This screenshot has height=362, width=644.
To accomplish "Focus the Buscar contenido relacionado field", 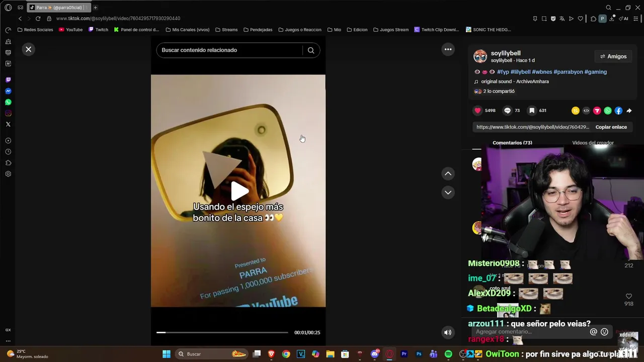I will [x=229, y=50].
